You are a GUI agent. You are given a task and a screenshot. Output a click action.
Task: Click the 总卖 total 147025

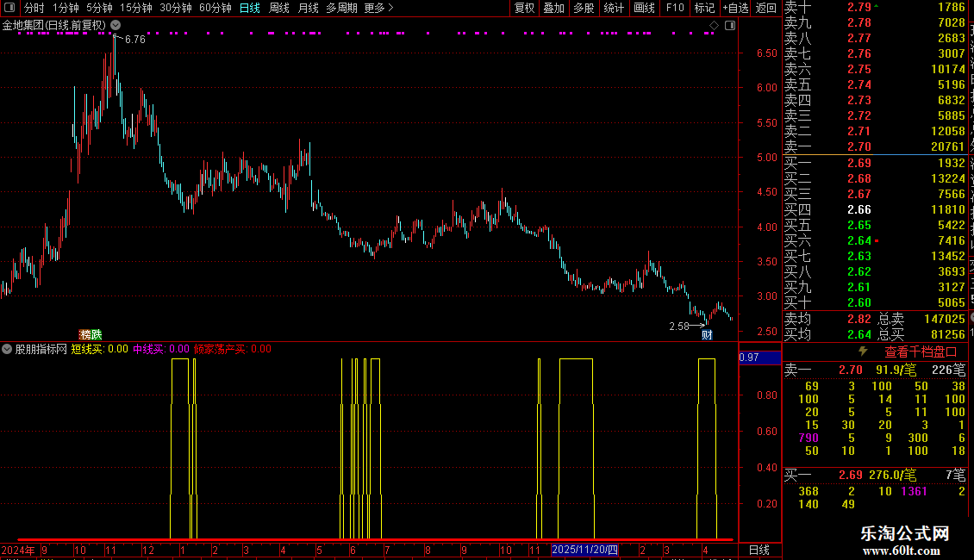coord(944,319)
